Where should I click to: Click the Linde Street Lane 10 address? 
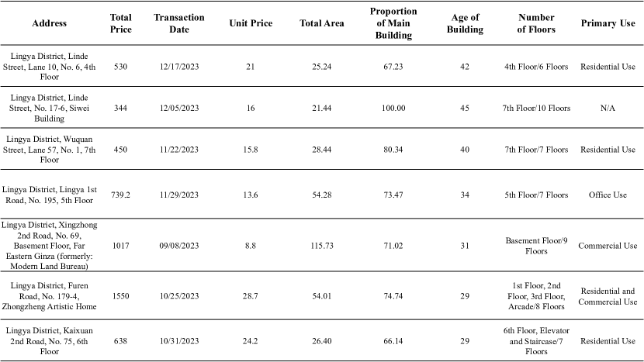click(49, 67)
